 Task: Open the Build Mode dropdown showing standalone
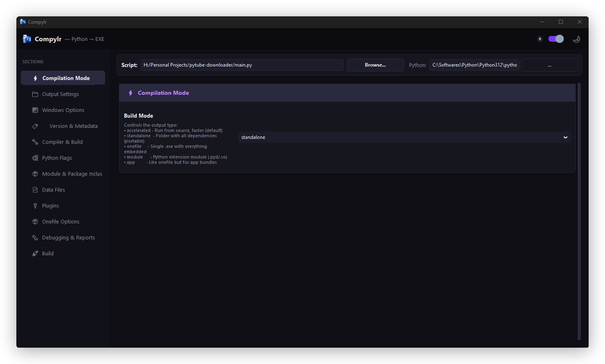point(404,137)
